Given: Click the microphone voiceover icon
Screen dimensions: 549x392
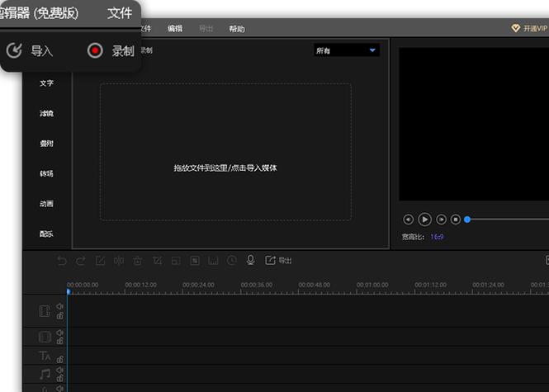Looking at the screenshot, I should coord(250,261).
